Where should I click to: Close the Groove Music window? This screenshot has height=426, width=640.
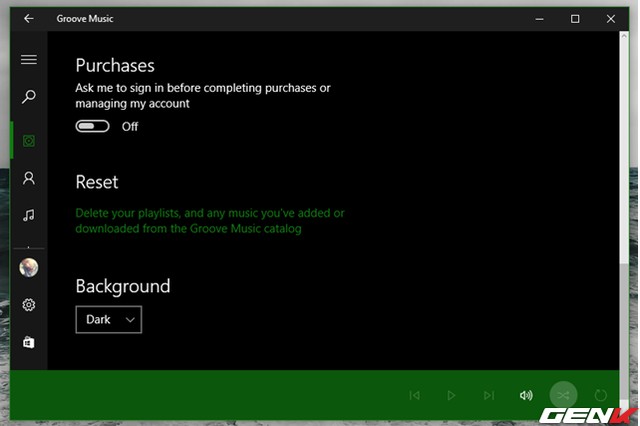coord(611,19)
